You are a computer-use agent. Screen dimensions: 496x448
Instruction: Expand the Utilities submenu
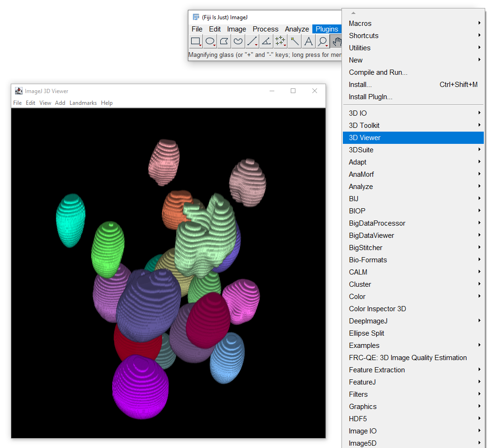pyautogui.click(x=413, y=48)
